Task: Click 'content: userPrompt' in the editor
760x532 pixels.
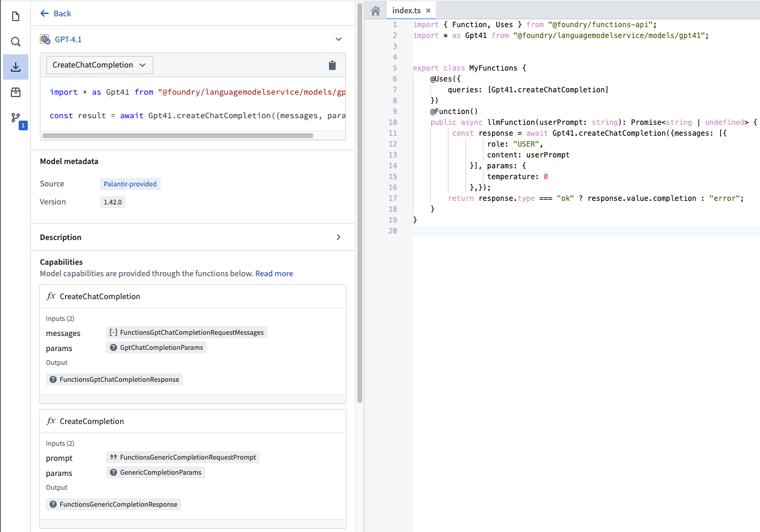Action: (528, 155)
